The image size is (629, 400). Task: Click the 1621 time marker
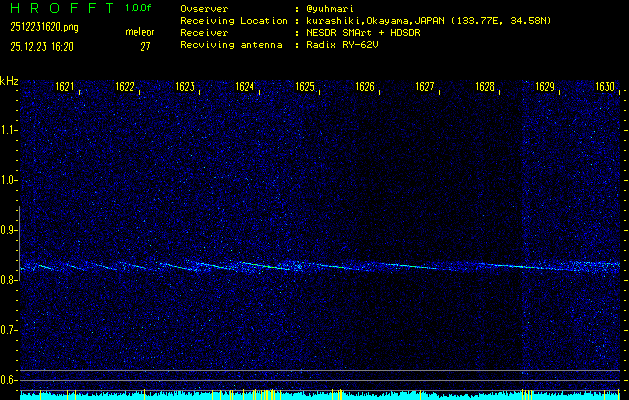pos(64,88)
